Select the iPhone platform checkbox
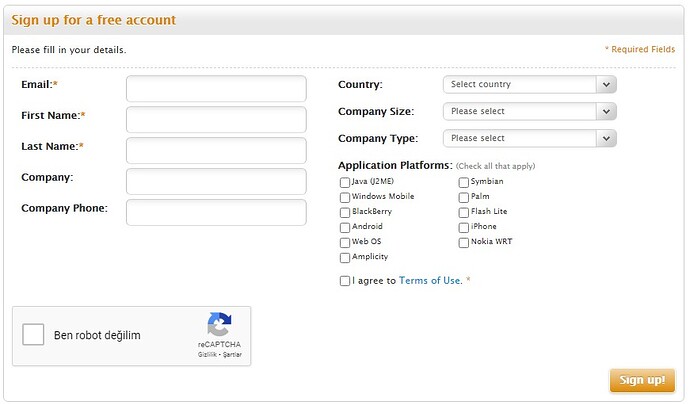The image size is (690, 404). (464, 227)
